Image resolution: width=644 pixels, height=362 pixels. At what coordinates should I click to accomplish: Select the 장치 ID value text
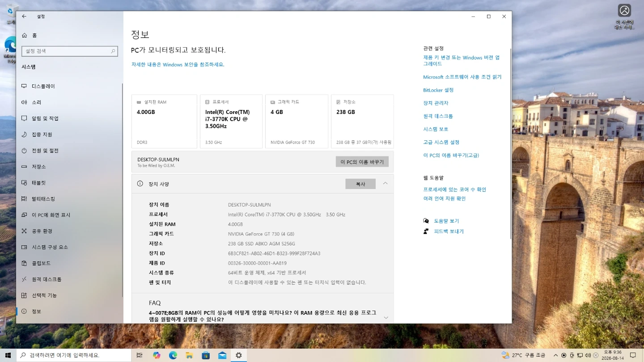pos(274,253)
